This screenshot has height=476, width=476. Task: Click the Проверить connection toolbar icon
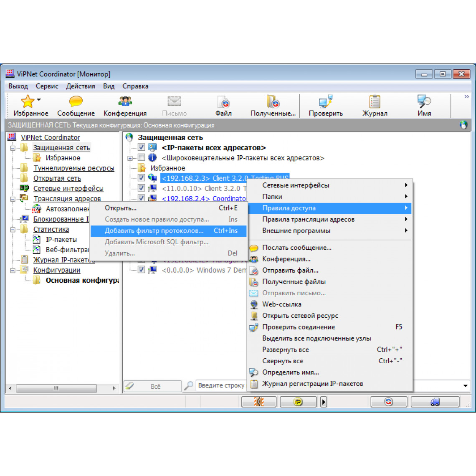pyautogui.click(x=325, y=101)
